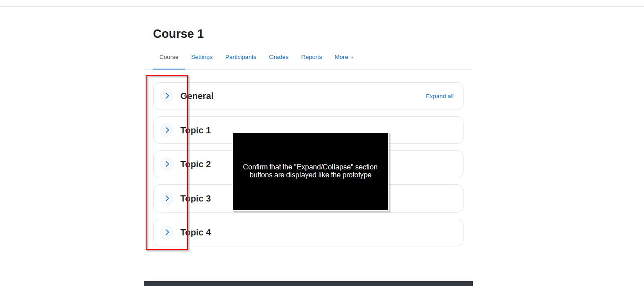Open the More dropdown menu
This screenshot has width=644, height=286.
tap(344, 57)
